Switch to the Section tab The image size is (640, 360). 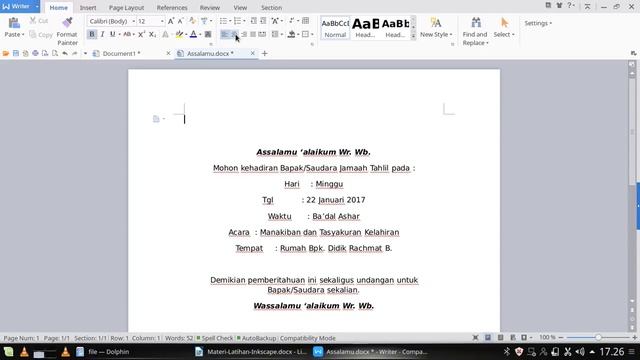271,8
